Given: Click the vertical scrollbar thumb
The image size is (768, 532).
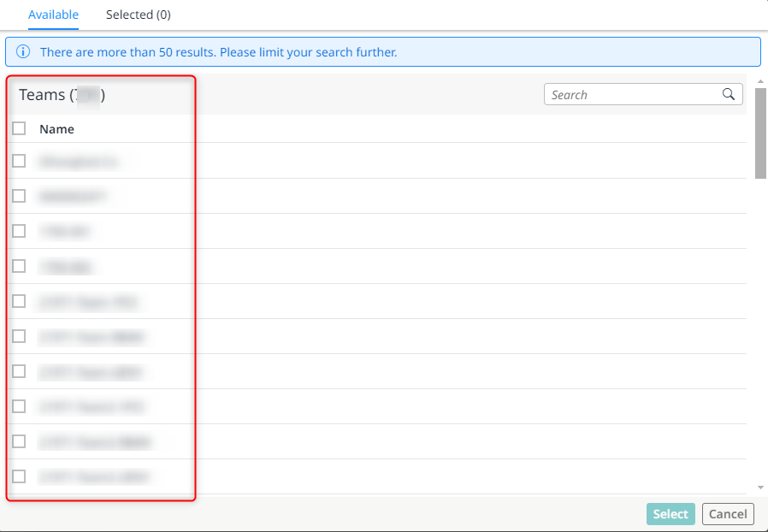Looking at the screenshot, I should [760, 133].
